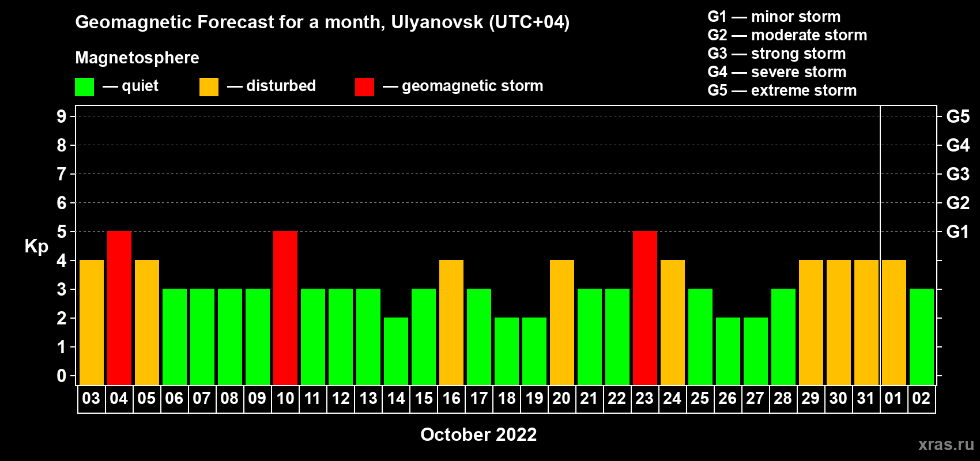Click the G2 right-axis label
The height and width of the screenshot is (461, 980).
coord(958,203)
